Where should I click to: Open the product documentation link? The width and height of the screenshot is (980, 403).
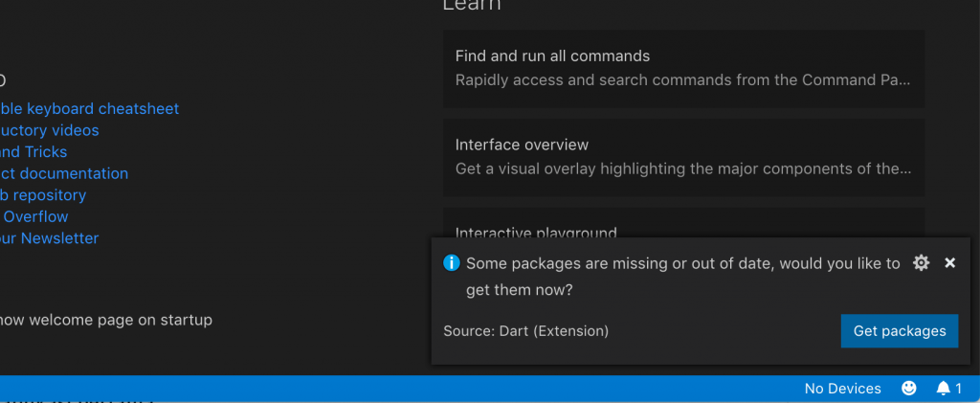[x=63, y=173]
